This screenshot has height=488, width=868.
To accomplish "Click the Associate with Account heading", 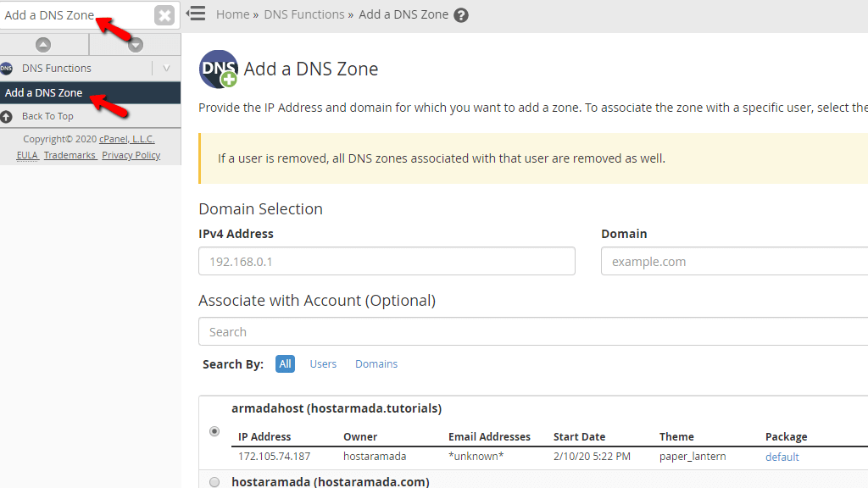I will [x=317, y=301].
